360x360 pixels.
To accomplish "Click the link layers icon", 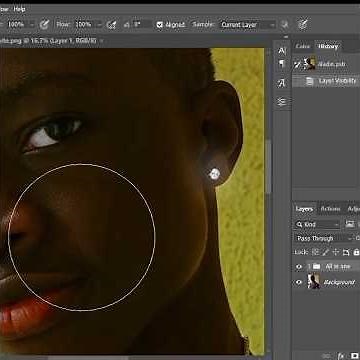I will pos(325,355).
